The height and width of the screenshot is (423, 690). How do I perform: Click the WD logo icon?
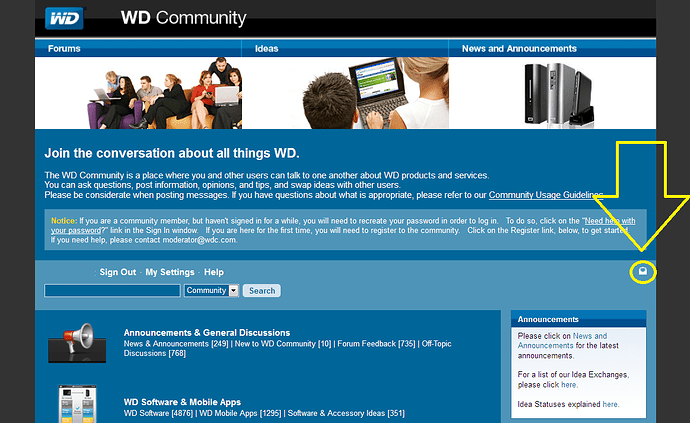click(x=64, y=18)
